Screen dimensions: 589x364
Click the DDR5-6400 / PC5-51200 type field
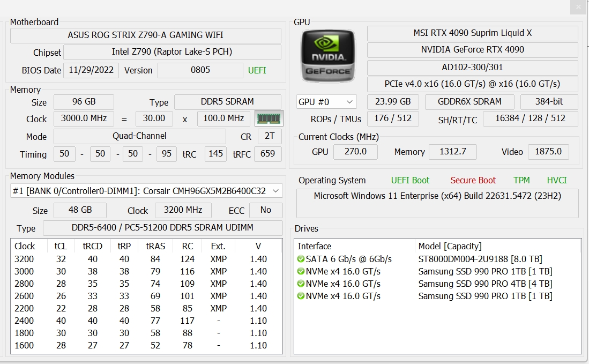click(162, 228)
